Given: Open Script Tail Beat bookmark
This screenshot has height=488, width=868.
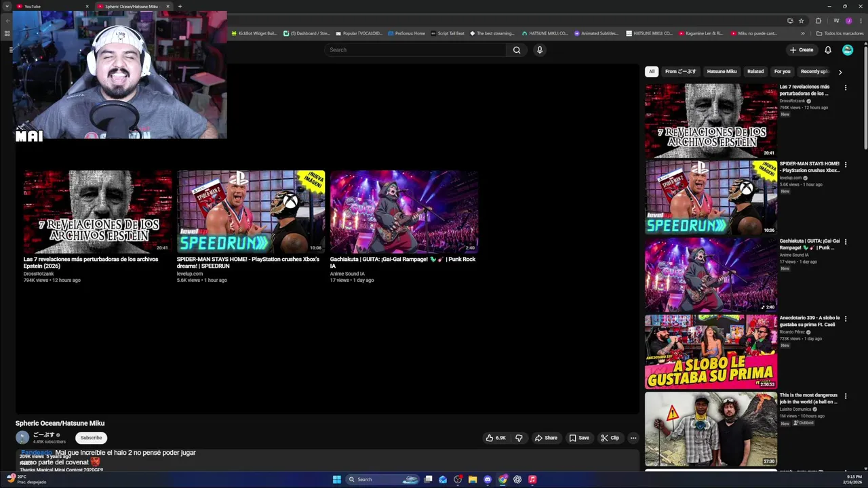Looking at the screenshot, I should 448,33.
